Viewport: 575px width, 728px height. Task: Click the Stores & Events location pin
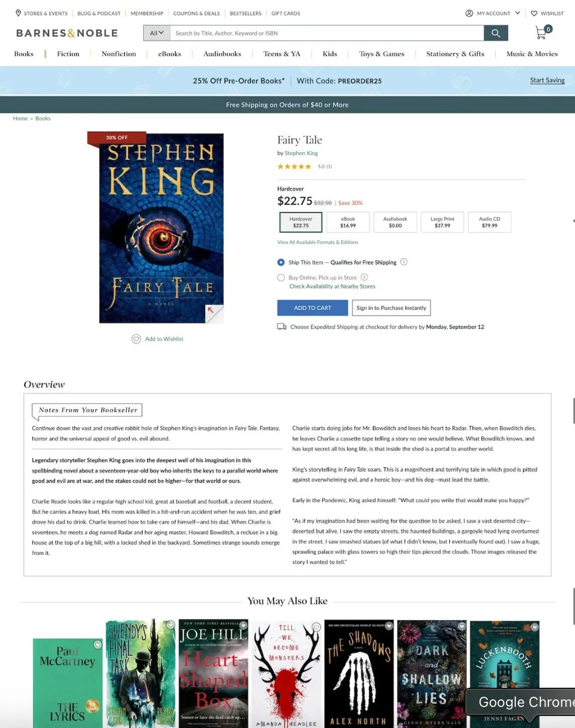(18, 13)
